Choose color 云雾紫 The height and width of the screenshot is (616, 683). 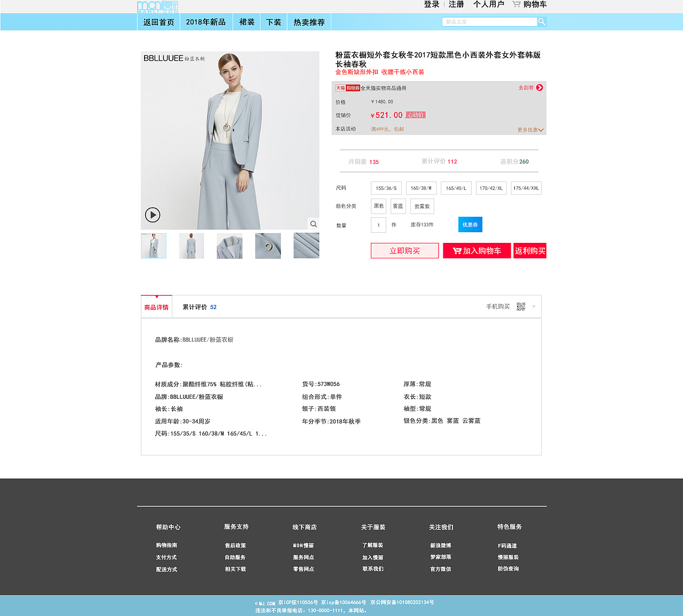[422, 206]
